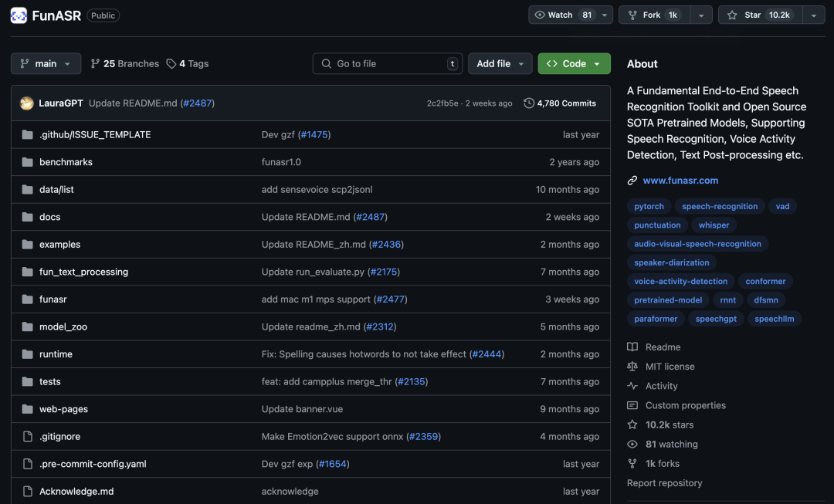Open pull request #2487 in commit header
Screen dimensions: 834x504
tap(198, 103)
